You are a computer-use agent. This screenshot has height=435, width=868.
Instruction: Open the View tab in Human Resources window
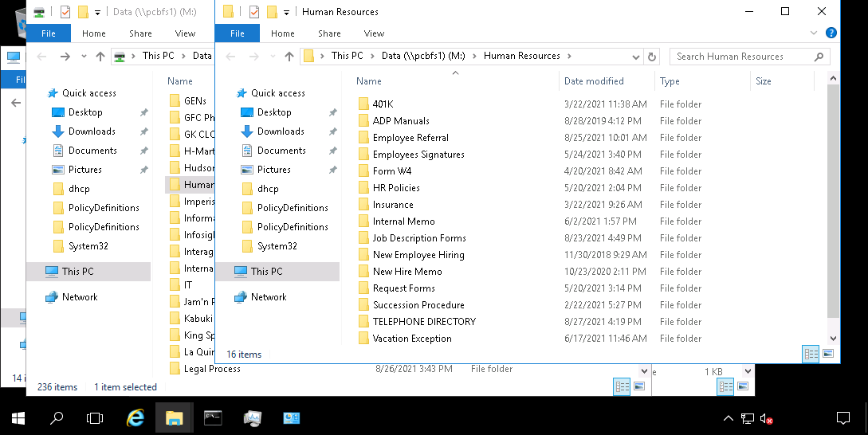(374, 33)
